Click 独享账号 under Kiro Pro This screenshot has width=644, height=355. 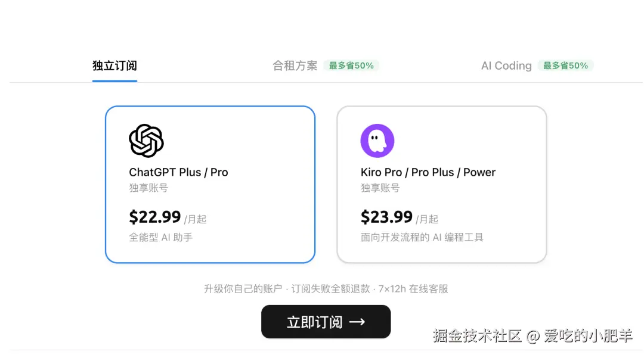[380, 188]
